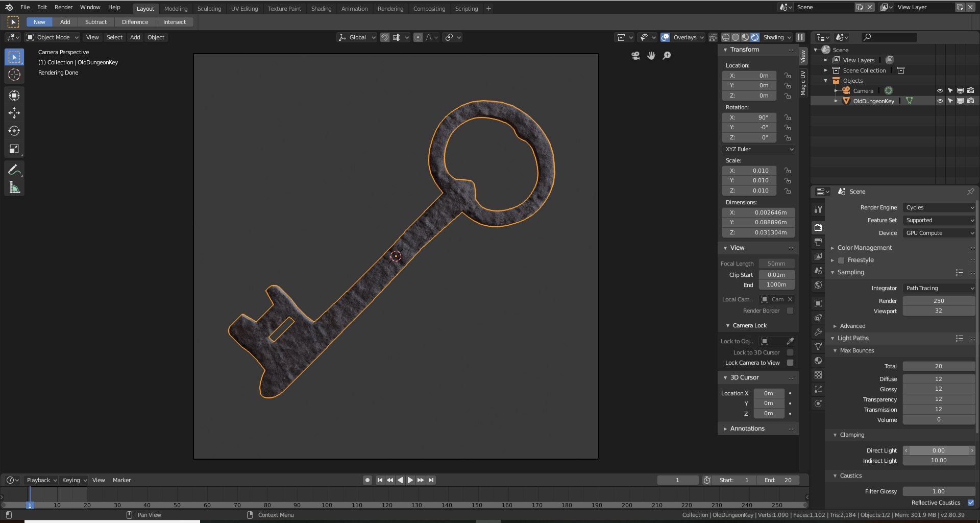The width and height of the screenshot is (980, 523).
Task: Pick the Measure ruler tool
Action: tap(14, 187)
